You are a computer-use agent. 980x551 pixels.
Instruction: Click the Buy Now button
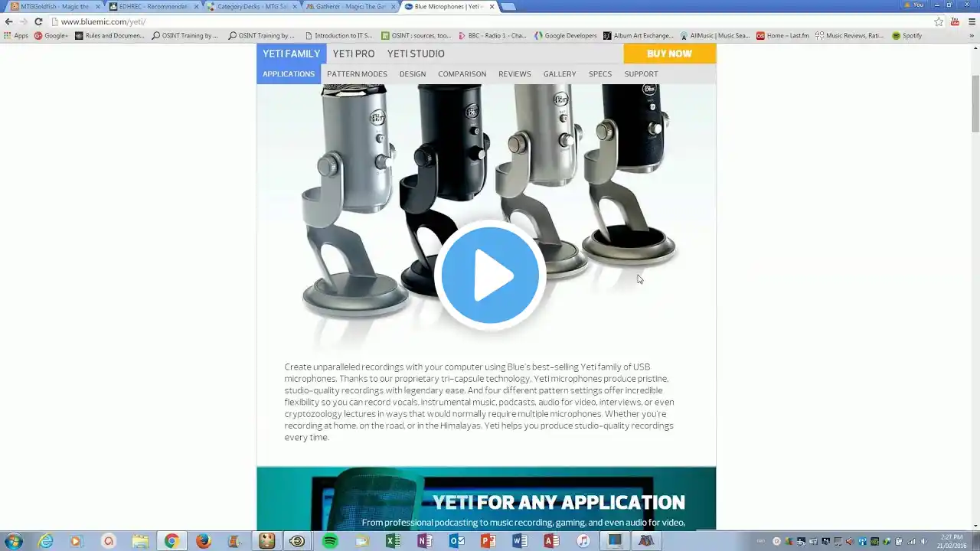[x=670, y=54]
